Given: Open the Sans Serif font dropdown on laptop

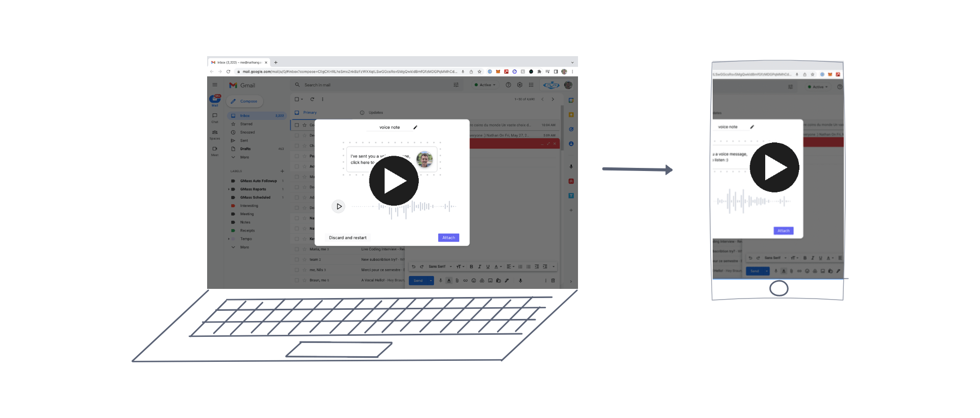Looking at the screenshot, I should [x=440, y=266].
